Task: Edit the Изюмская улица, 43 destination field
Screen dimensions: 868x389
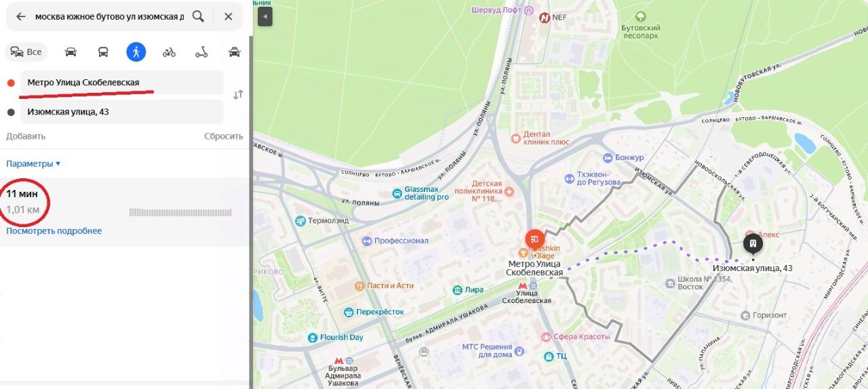Action: click(122, 112)
